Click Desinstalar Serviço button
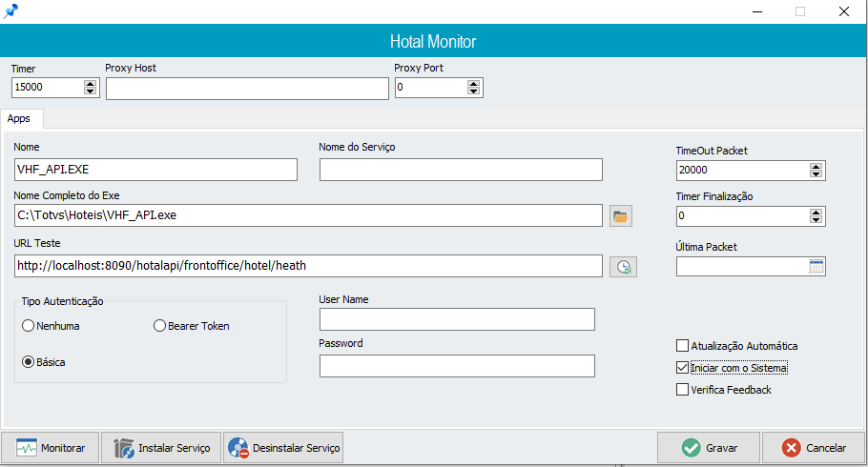The width and height of the screenshot is (868, 467). click(283, 448)
